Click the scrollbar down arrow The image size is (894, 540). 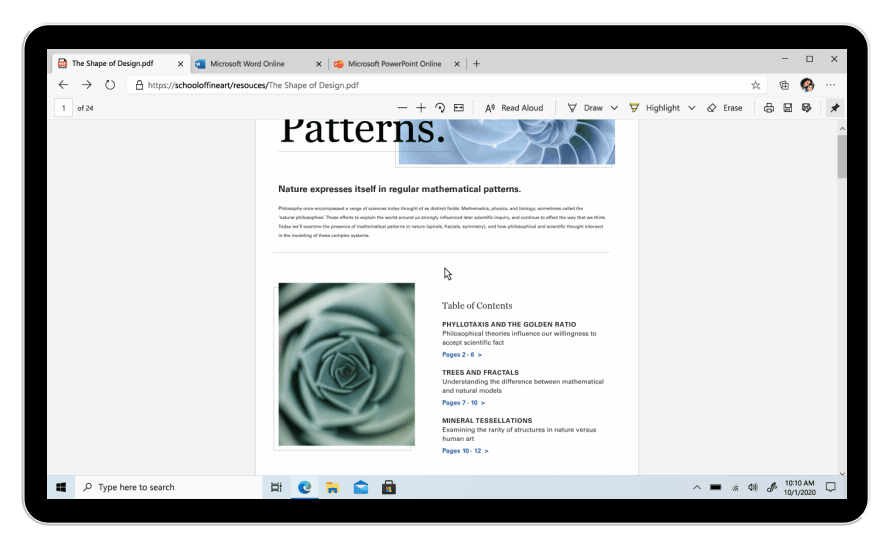tap(842, 473)
